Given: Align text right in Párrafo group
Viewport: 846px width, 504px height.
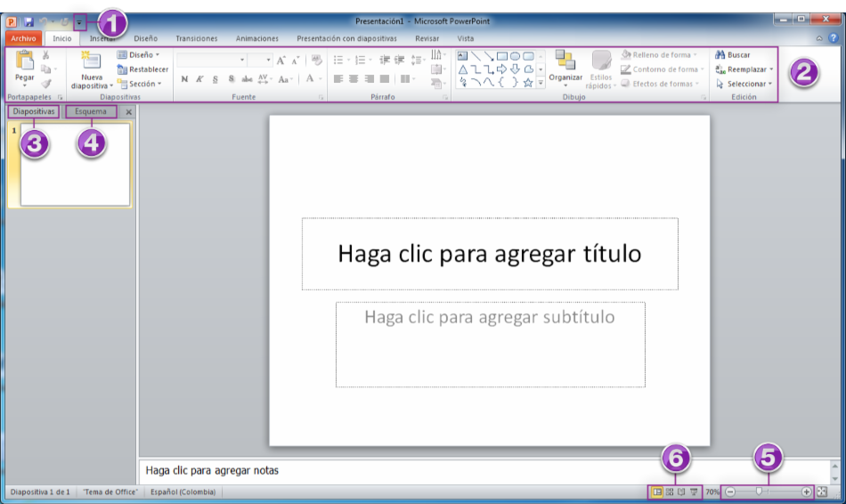Looking at the screenshot, I should (x=369, y=79).
